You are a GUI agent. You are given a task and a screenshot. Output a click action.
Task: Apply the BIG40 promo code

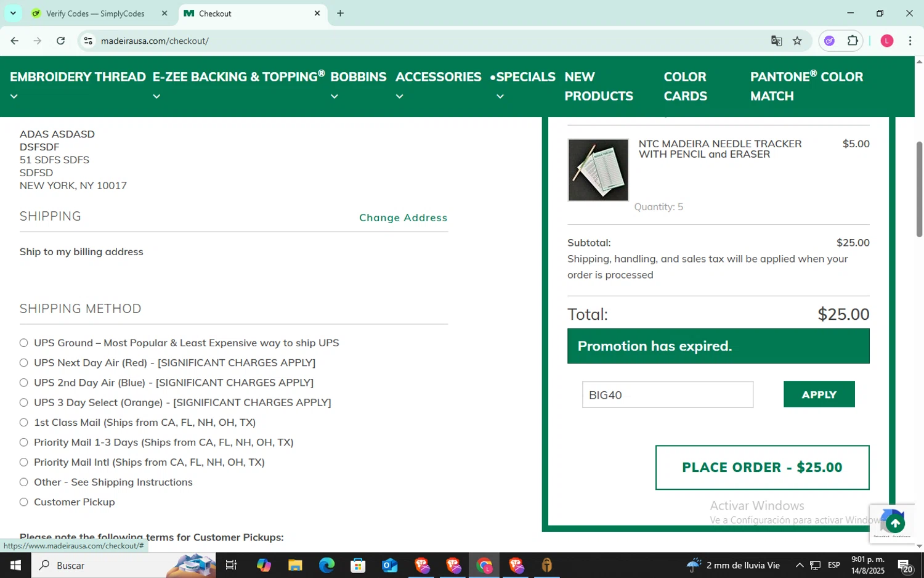tap(819, 394)
